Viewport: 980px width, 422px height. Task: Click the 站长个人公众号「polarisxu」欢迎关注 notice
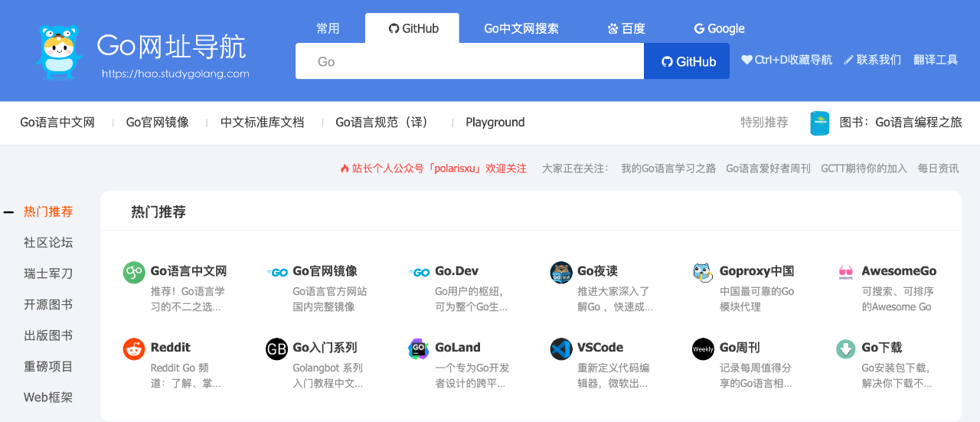439,168
